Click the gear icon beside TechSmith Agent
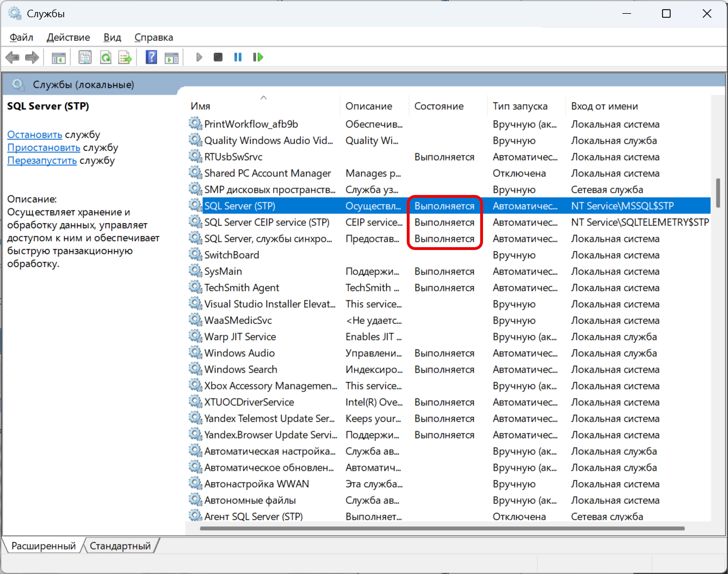 coord(196,287)
